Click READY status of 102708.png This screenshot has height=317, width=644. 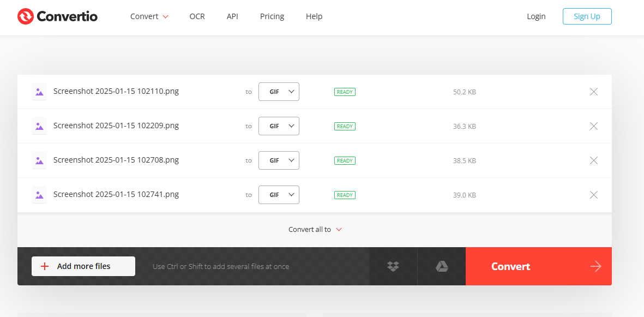(345, 161)
